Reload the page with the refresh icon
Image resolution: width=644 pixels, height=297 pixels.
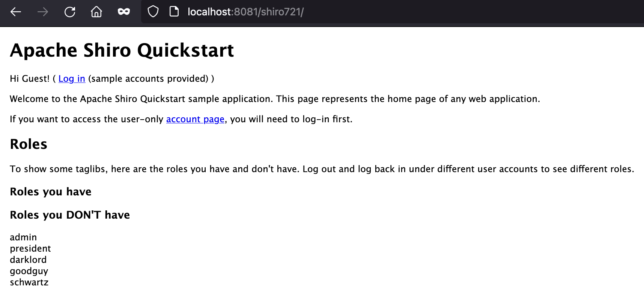(70, 12)
